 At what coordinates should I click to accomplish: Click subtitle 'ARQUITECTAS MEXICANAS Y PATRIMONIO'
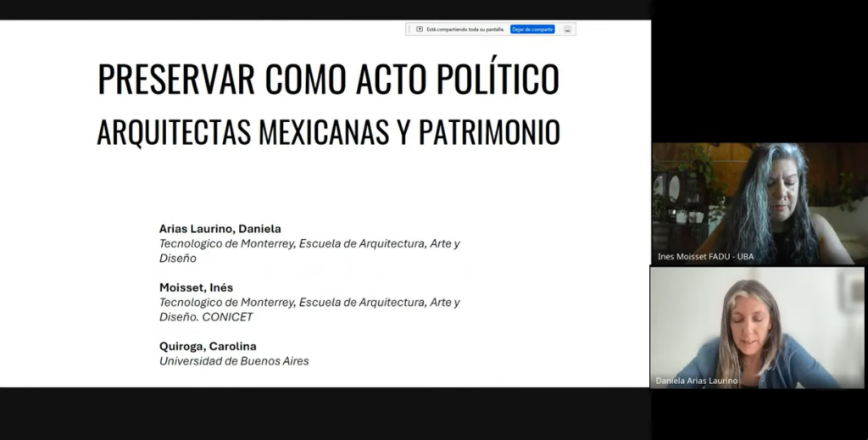pyautogui.click(x=328, y=132)
